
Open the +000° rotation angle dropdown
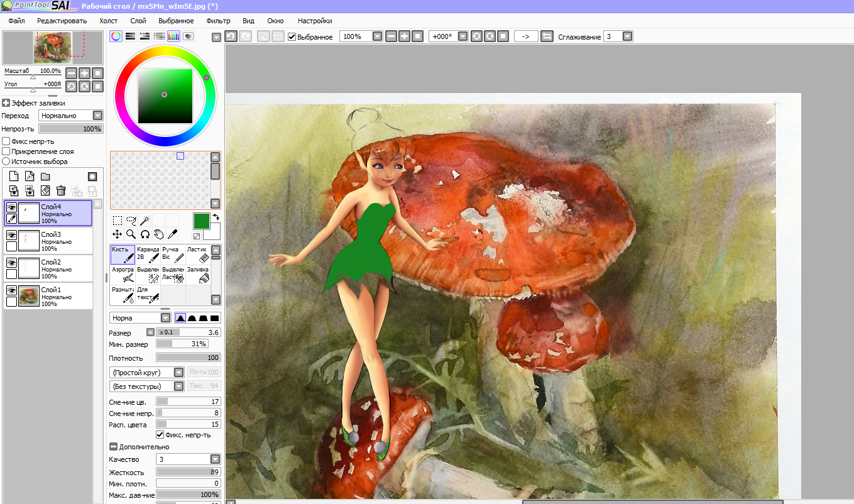tap(463, 36)
